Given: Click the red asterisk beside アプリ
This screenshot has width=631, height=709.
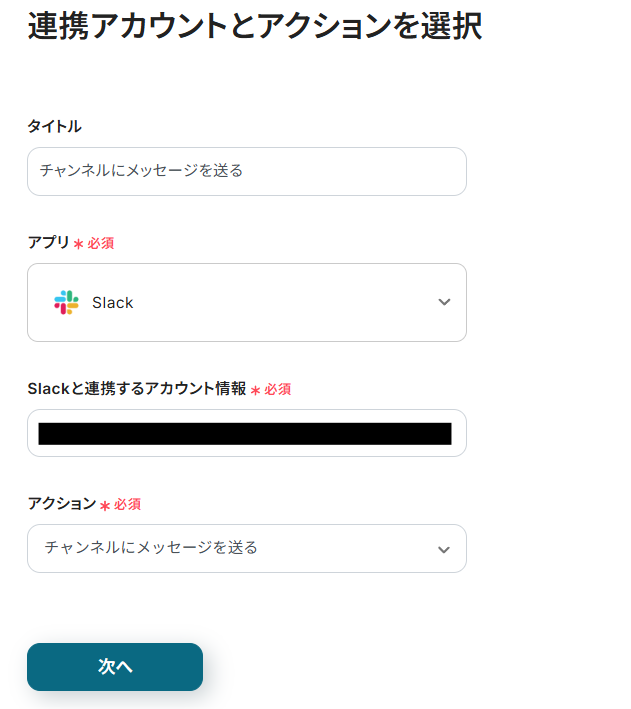Looking at the screenshot, I should (78, 244).
